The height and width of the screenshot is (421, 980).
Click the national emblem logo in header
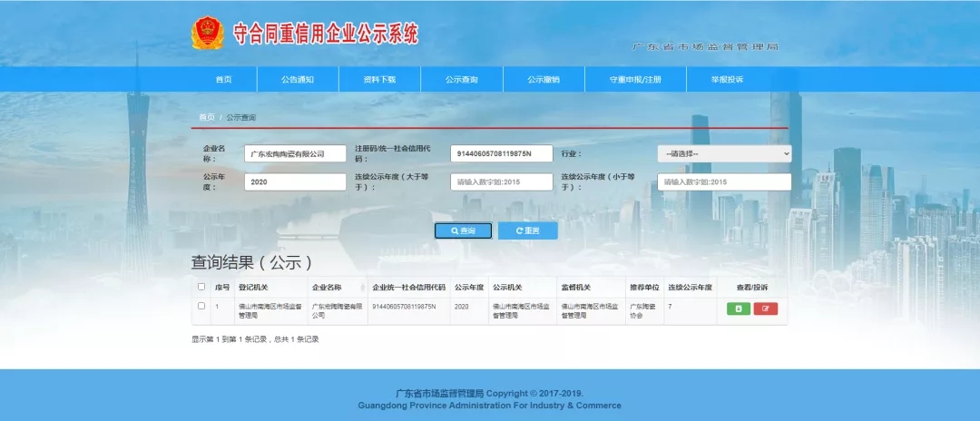[x=207, y=34]
